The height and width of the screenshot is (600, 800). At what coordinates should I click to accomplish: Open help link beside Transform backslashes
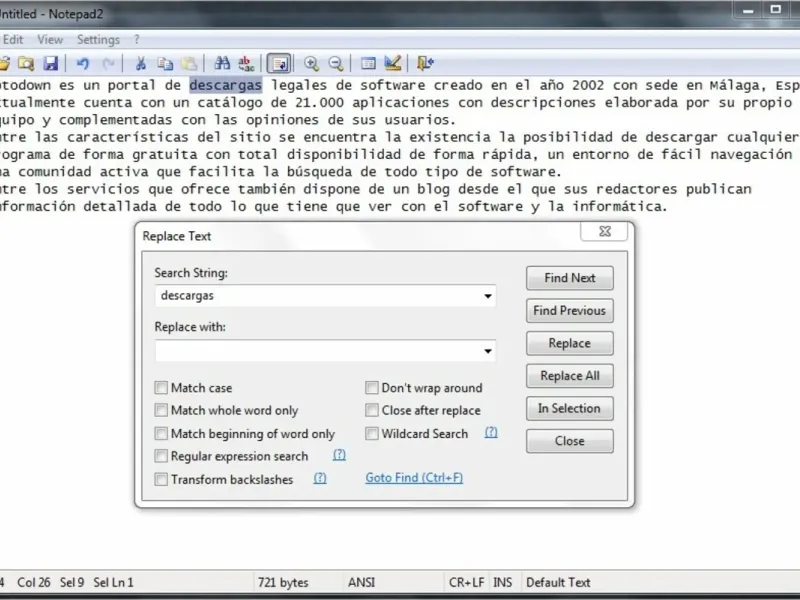(x=320, y=478)
